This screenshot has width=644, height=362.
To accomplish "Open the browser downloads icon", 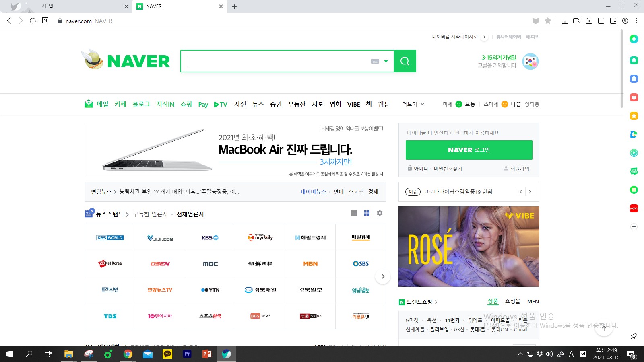I will 565,21.
